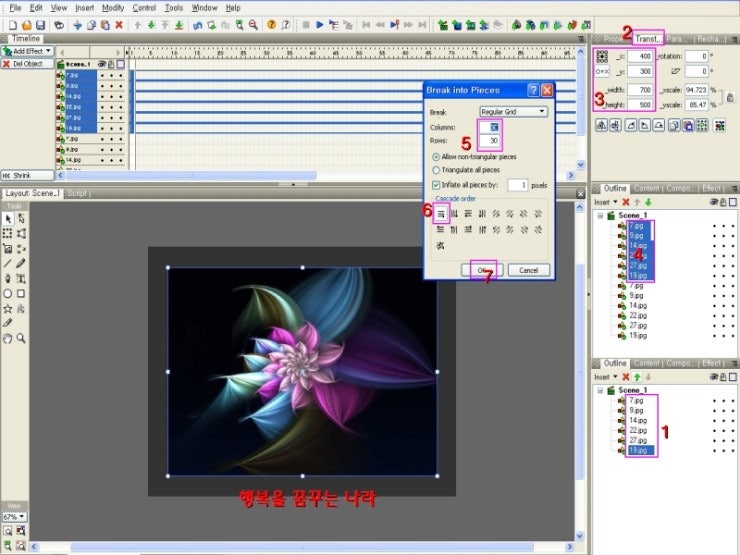Undo using the toolbar undo arrow
Image resolution: width=740 pixels, height=555 pixels.
(x=197, y=25)
